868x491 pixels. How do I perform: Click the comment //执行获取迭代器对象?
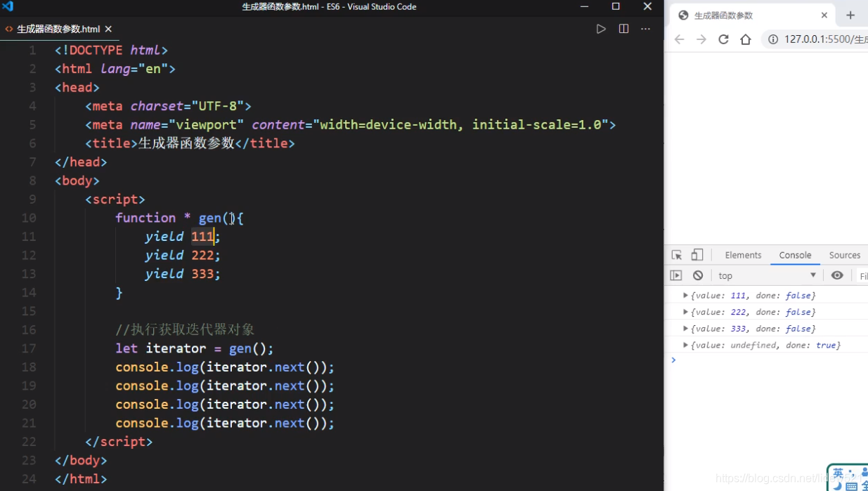186,329
